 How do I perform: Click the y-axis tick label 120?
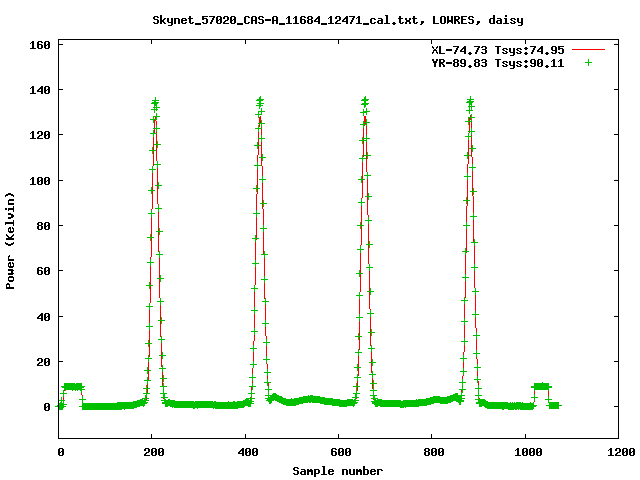(x=40, y=135)
